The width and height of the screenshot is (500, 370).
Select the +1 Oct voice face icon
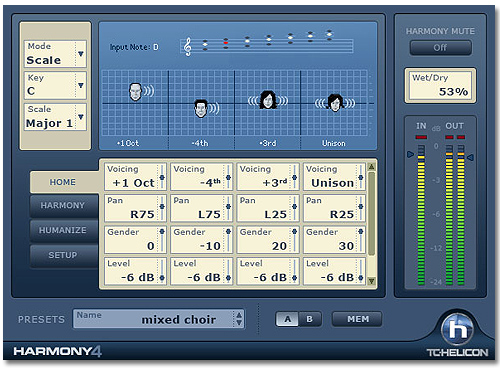(135, 92)
